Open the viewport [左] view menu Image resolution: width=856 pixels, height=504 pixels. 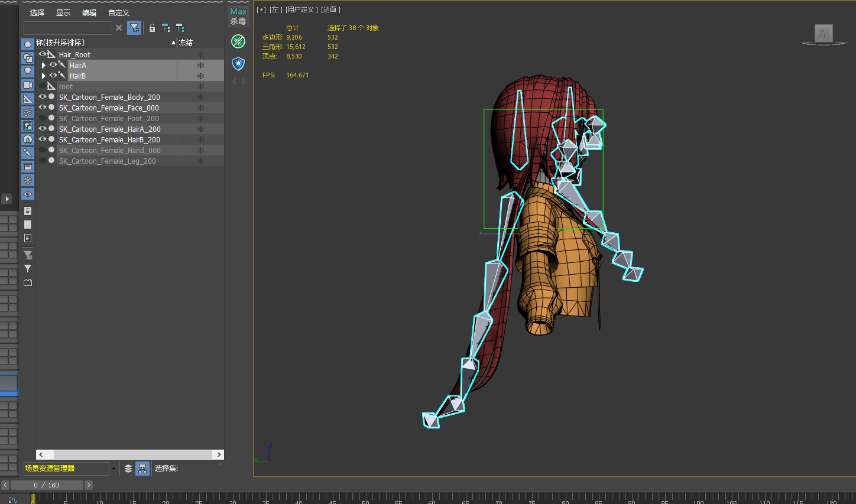275,9
